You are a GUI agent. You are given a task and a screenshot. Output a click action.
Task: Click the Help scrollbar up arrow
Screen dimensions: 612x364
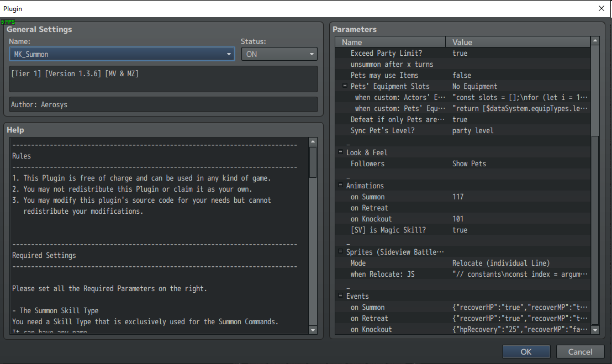(313, 141)
